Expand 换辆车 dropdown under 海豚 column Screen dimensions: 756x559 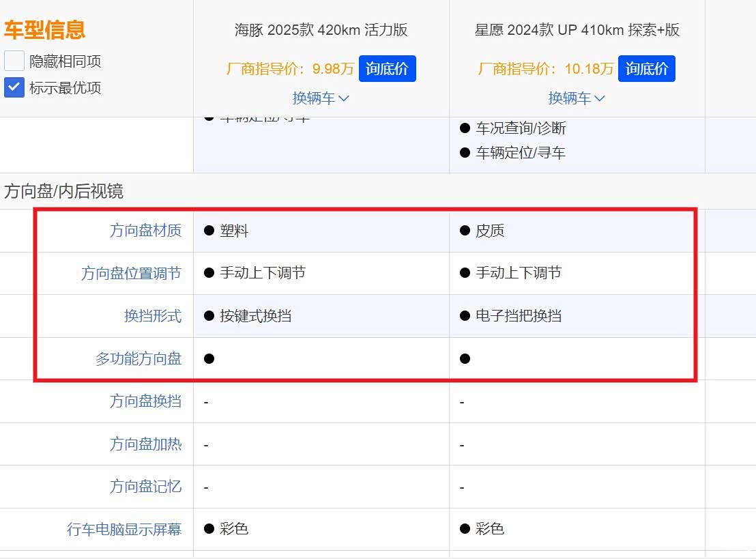click(321, 98)
